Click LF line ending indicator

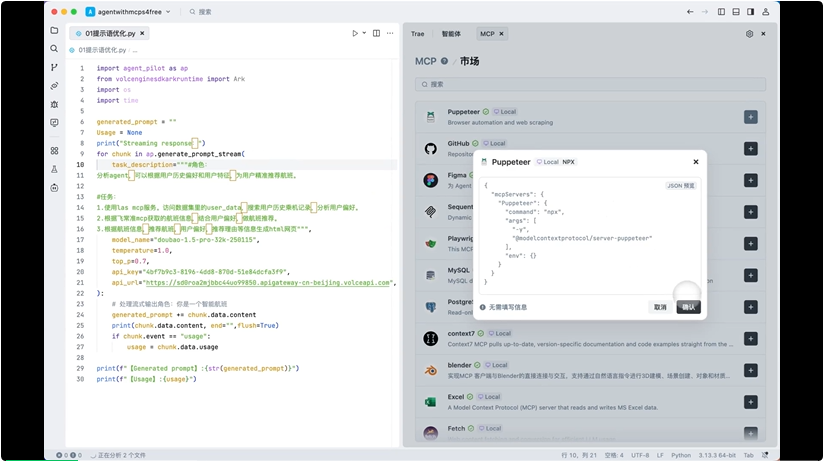coord(660,455)
